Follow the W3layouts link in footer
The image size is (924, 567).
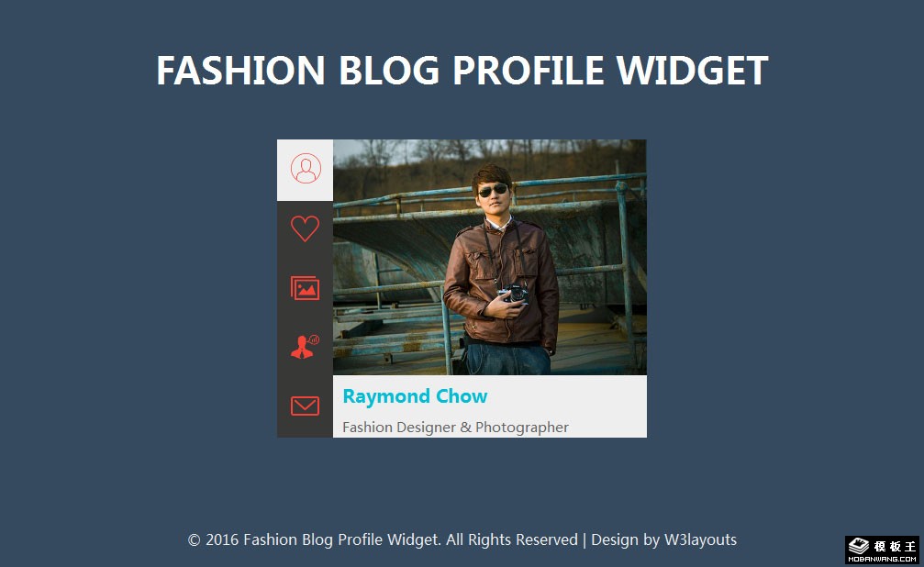(x=701, y=539)
